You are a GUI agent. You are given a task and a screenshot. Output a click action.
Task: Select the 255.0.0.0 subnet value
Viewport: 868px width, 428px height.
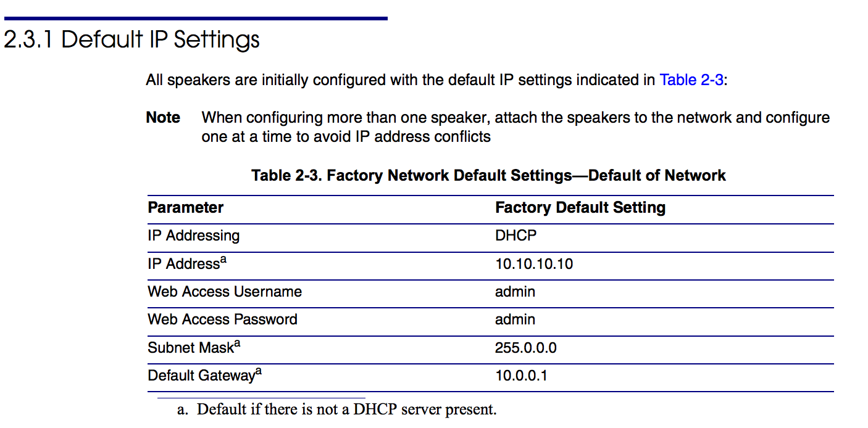pos(525,348)
